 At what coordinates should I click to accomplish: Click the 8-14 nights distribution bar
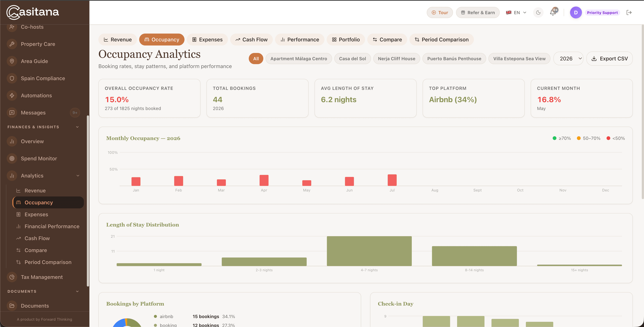click(474, 256)
